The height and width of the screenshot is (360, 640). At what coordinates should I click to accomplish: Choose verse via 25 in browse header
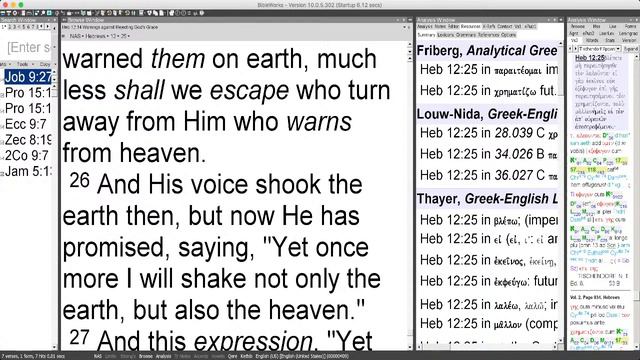[x=124, y=36]
